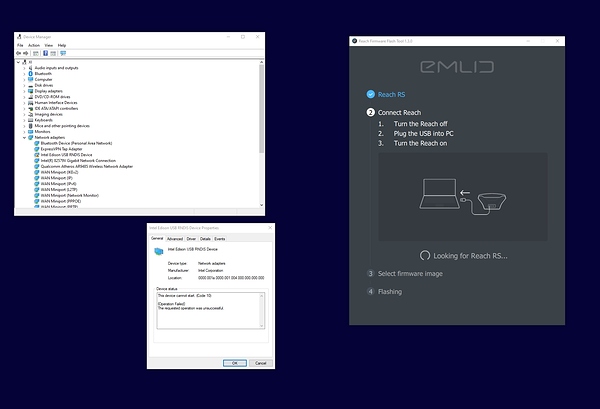Select the General tab in Properties
This screenshot has height=409, width=600.
(157, 238)
